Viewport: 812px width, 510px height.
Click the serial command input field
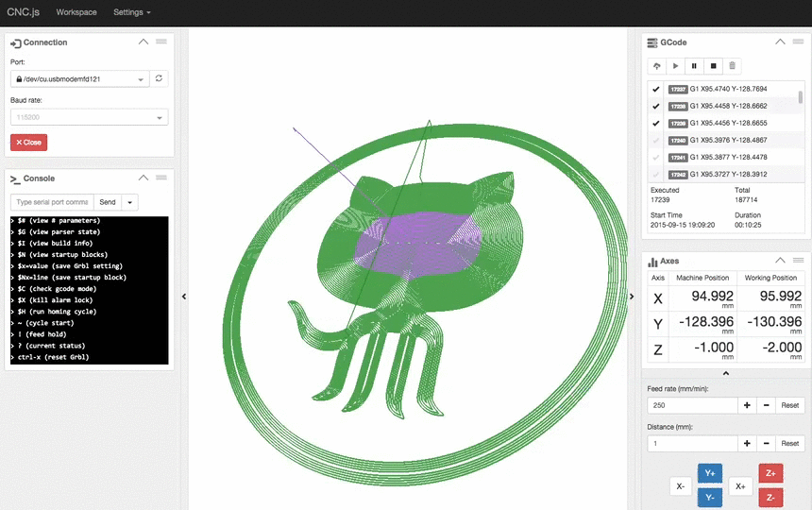[x=52, y=202]
